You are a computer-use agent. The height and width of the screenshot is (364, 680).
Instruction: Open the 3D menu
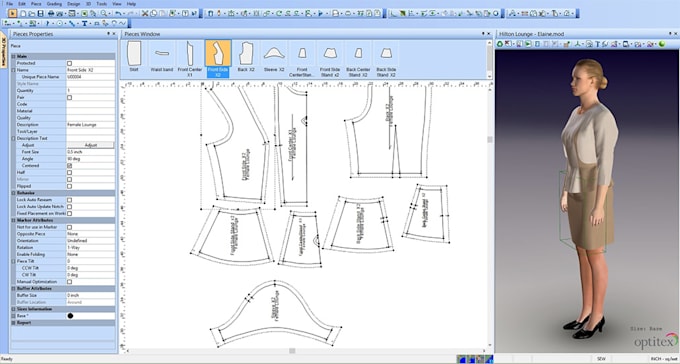88,4
